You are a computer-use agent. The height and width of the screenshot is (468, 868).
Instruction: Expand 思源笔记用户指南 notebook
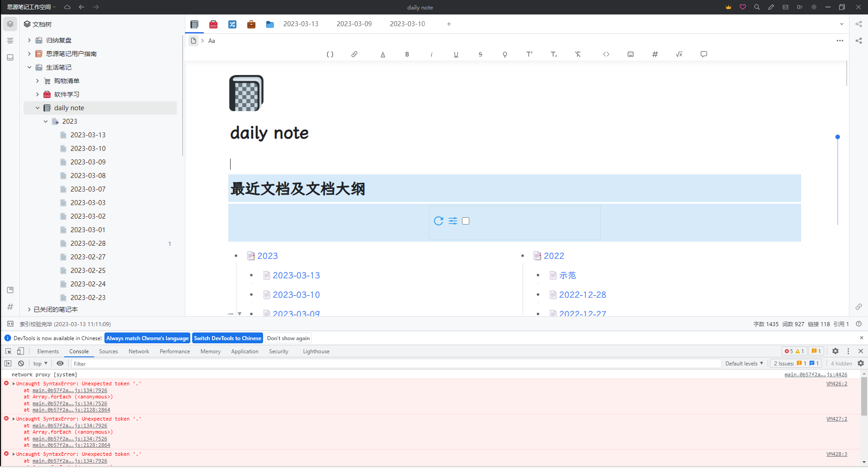(x=29, y=54)
